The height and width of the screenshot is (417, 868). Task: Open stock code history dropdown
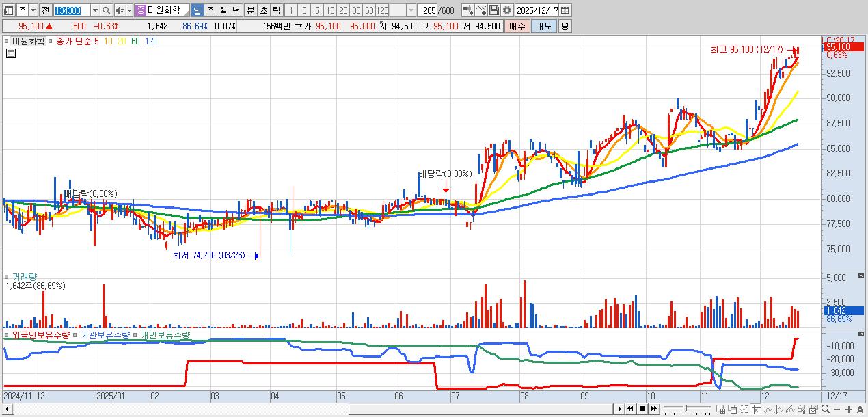(95, 10)
